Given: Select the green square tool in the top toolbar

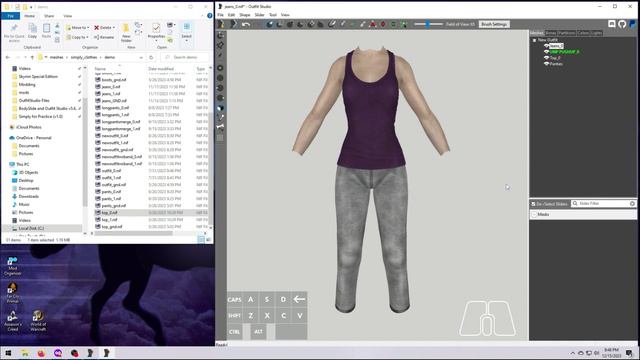Looking at the screenshot, I should pyautogui.click(x=393, y=24).
